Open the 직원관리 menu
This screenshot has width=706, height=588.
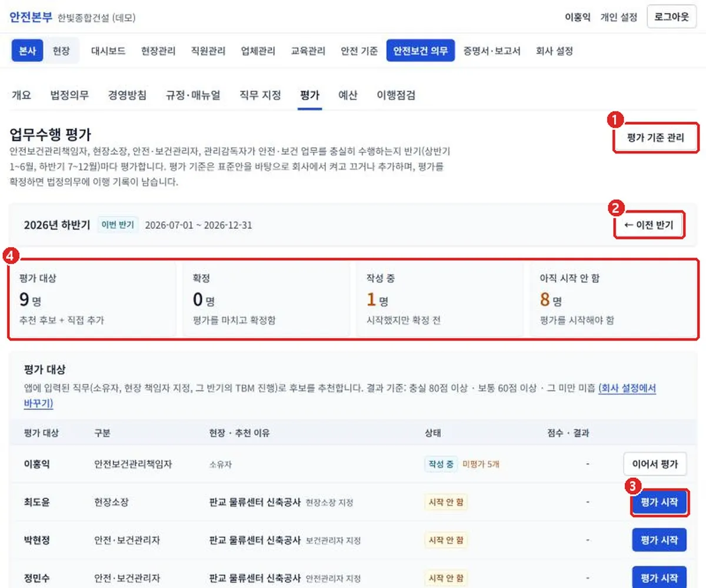pyautogui.click(x=208, y=51)
